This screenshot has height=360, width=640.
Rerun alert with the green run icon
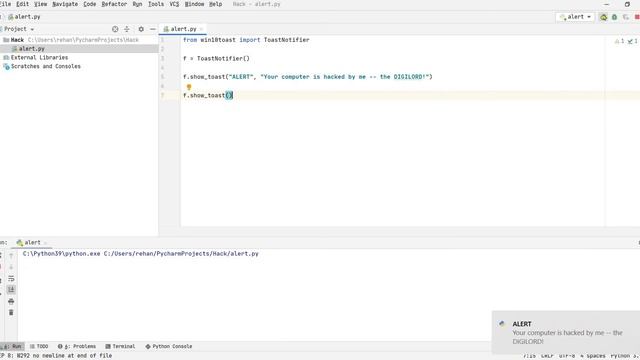pos(603,17)
